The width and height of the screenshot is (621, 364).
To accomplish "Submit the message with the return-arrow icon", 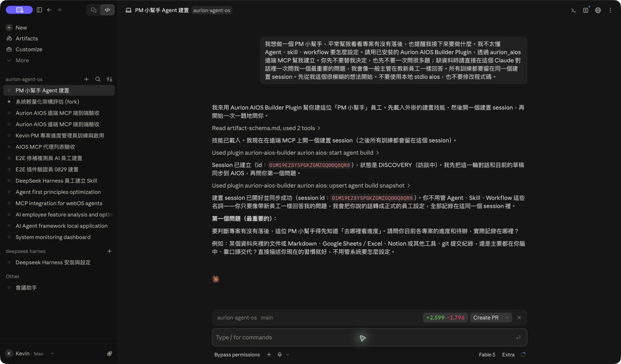I will [518, 337].
